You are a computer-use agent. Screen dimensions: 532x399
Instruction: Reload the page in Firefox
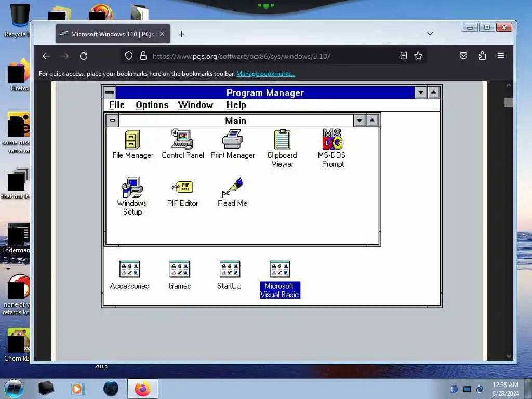coord(84,56)
